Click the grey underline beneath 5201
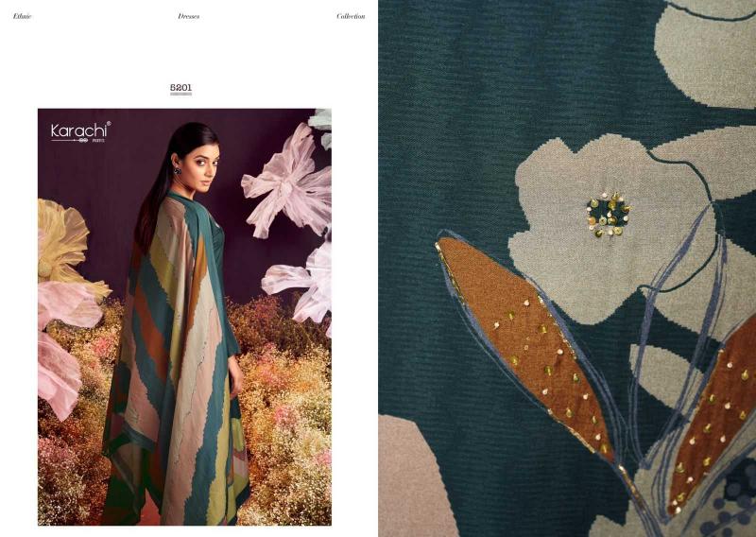 tap(180, 95)
